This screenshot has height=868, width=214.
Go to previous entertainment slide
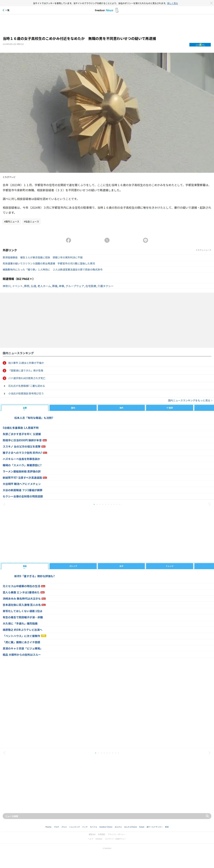tap(4, 753)
